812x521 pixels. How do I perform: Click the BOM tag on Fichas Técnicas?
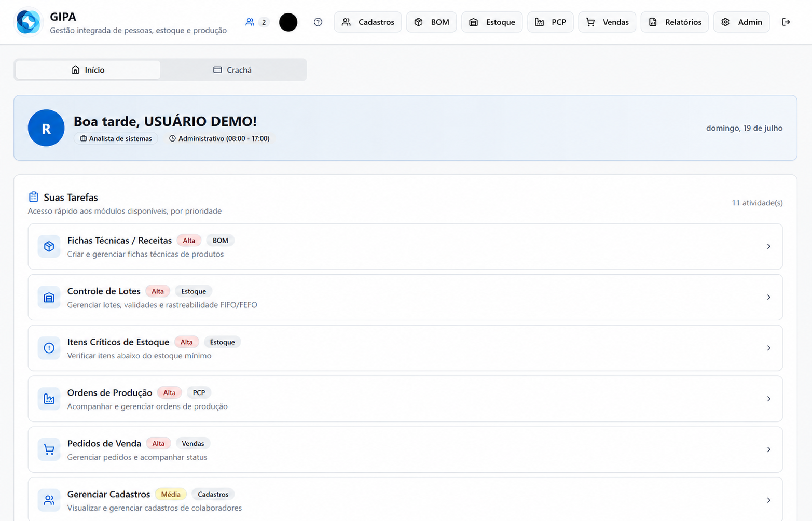221,241
